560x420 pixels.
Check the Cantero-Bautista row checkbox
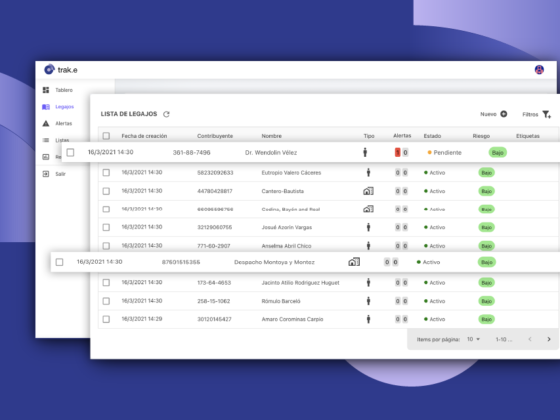pyautogui.click(x=106, y=191)
